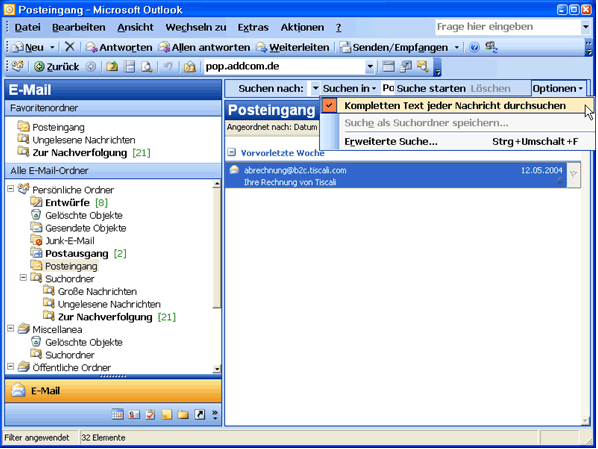The width and height of the screenshot is (598, 449).
Task: Click folder list scrollbar up arrow
Action: tap(217, 184)
